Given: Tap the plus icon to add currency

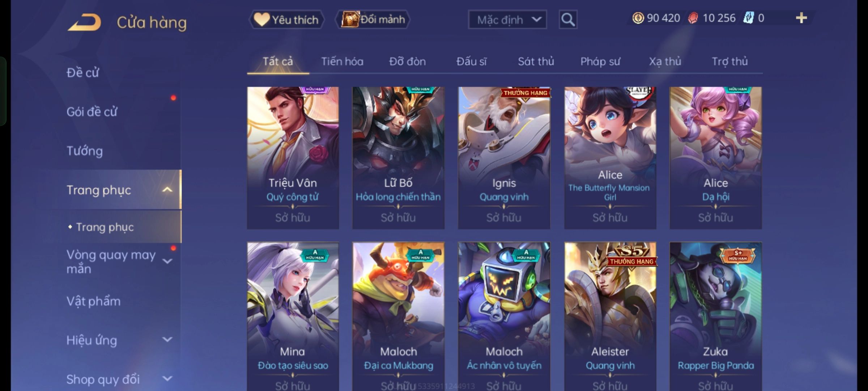Looking at the screenshot, I should pyautogui.click(x=801, y=18).
